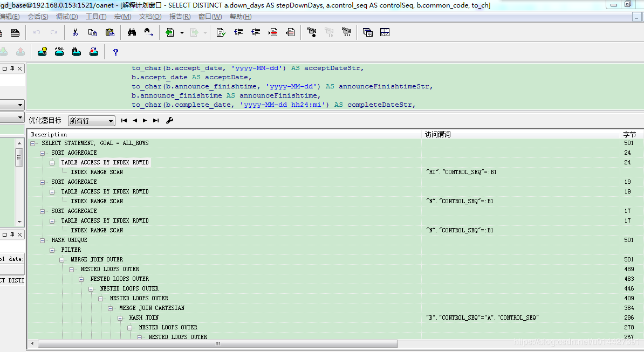Click the Indent selection icon
The width and height of the screenshot is (644, 352).
238,32
